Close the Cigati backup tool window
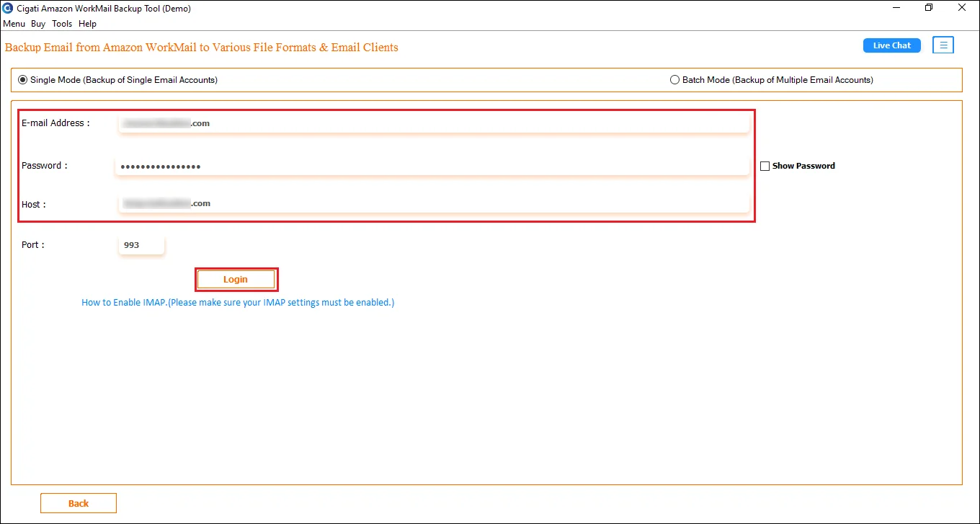This screenshot has height=524, width=980. [963, 8]
